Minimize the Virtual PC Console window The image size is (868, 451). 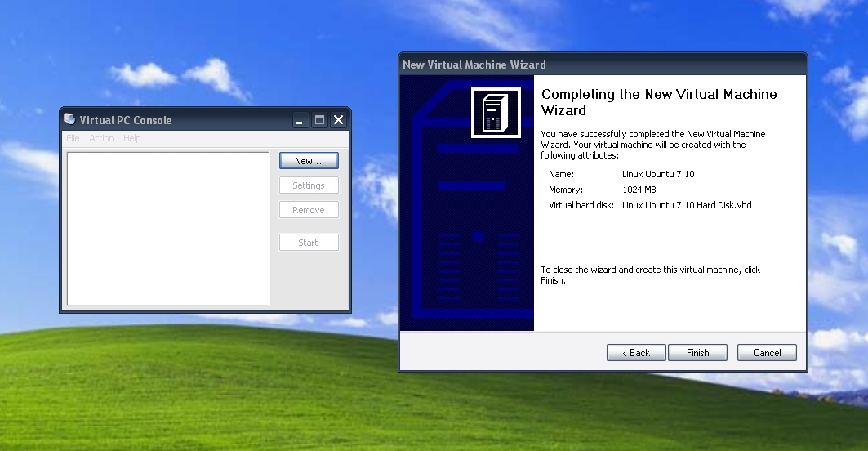(300, 119)
